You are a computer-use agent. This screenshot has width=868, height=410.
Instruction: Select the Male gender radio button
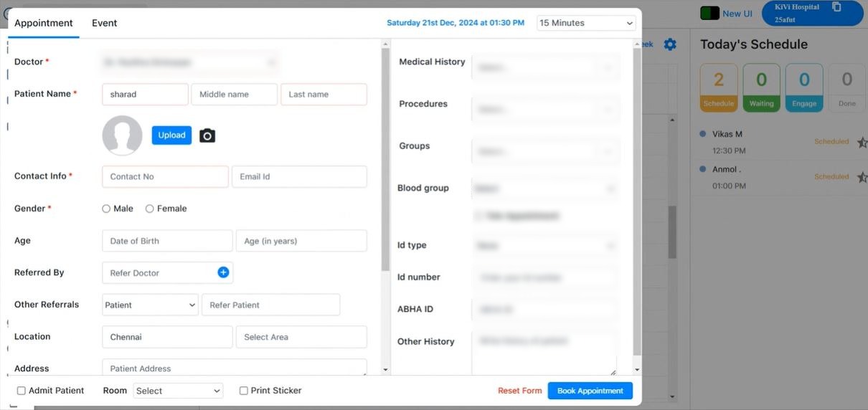coord(106,209)
